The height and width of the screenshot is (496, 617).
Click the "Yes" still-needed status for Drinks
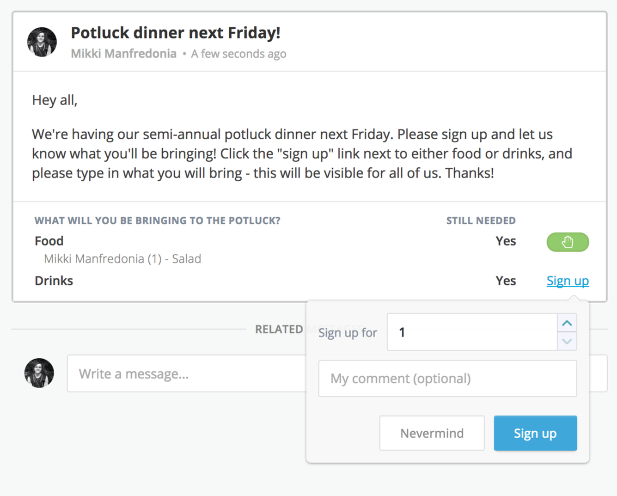tap(506, 281)
